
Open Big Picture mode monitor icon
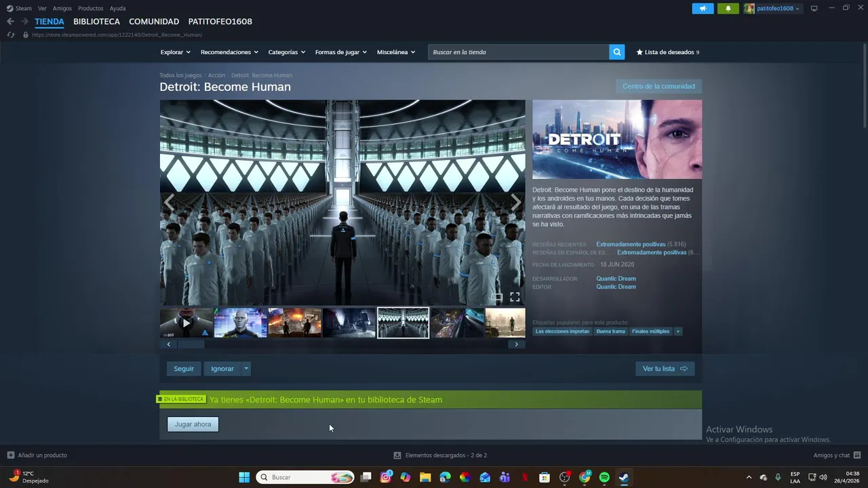[814, 8]
